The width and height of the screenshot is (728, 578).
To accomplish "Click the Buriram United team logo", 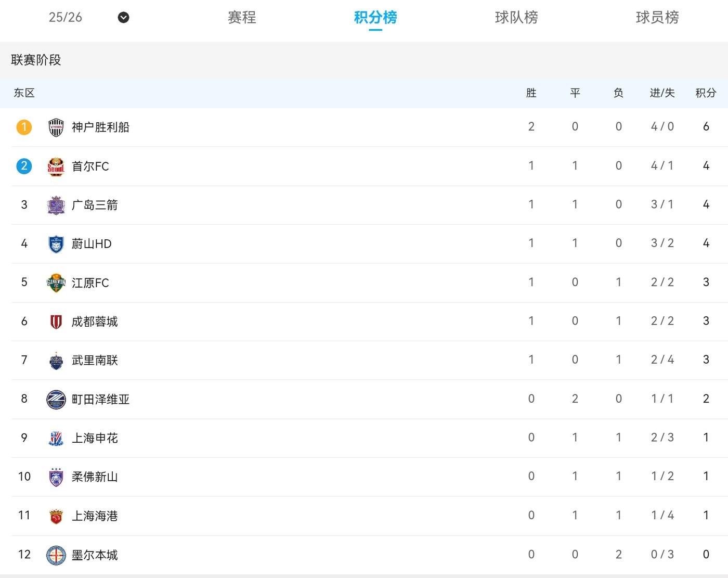I will 56,361.
